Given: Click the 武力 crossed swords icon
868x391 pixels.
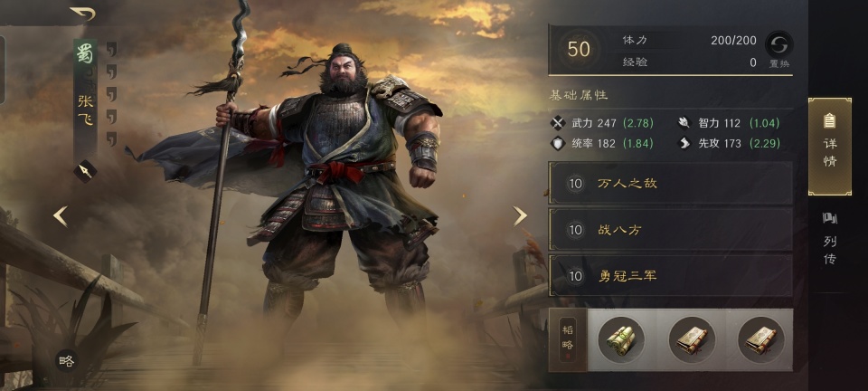Looking at the screenshot, I should coord(558,123).
